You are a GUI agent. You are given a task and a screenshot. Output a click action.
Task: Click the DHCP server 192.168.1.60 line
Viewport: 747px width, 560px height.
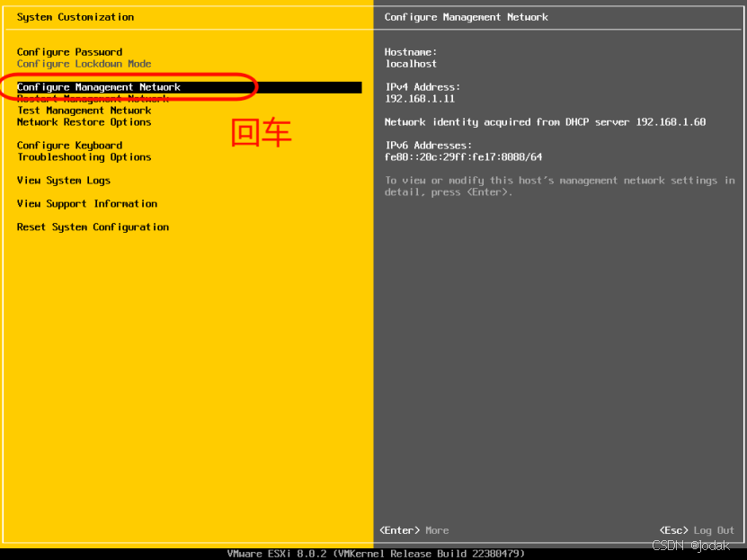click(545, 122)
